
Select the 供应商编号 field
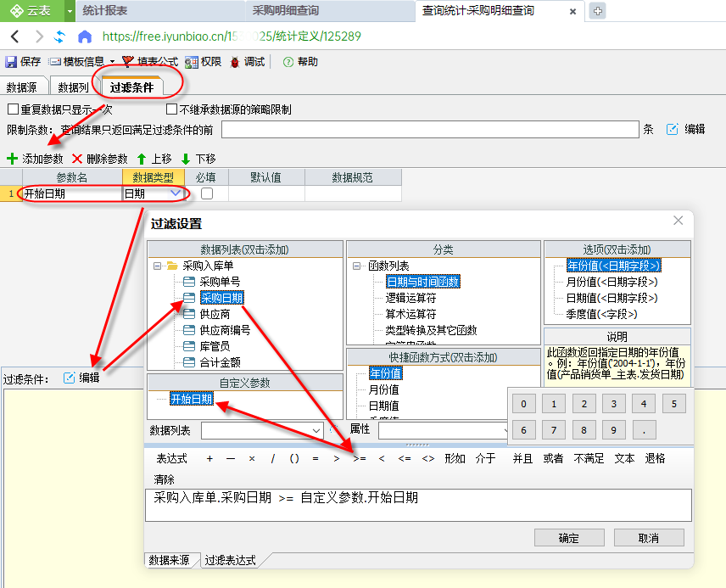[225, 330]
